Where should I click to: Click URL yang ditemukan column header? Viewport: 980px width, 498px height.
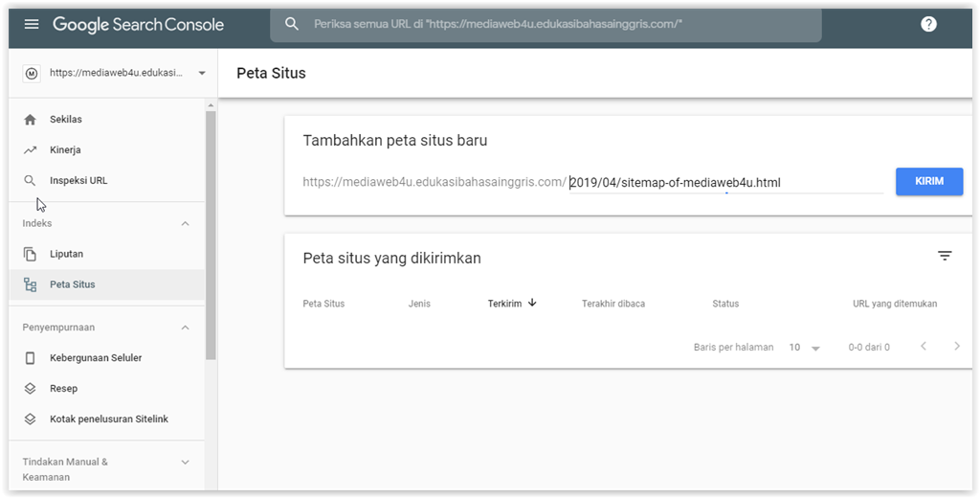(895, 304)
